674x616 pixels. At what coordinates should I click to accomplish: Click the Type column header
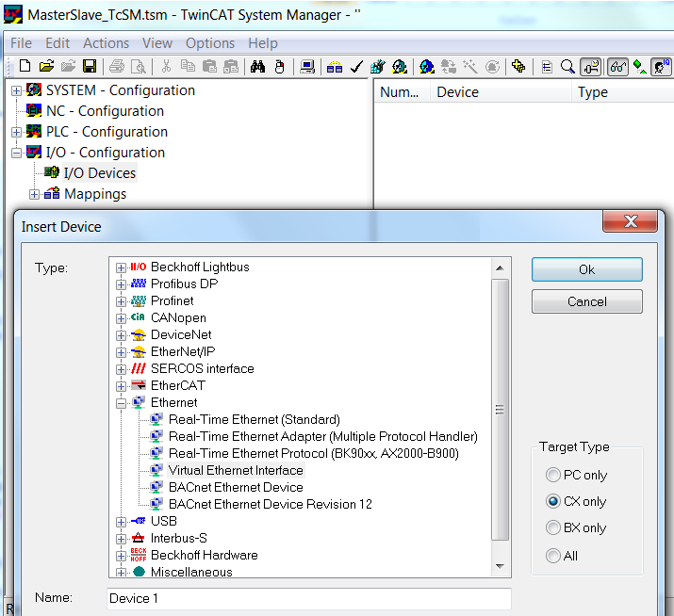tap(622, 92)
